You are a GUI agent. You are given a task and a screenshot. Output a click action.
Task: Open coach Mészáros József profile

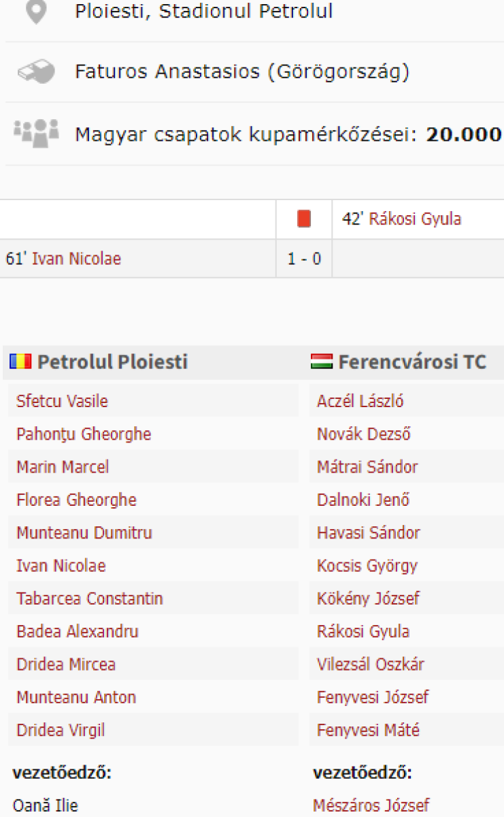[x=371, y=806]
